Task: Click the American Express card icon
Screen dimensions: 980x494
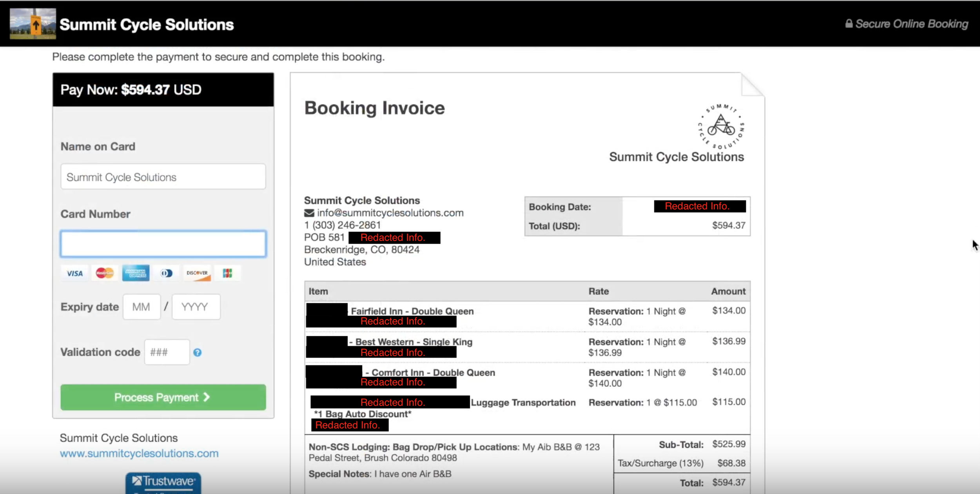Action: click(136, 273)
